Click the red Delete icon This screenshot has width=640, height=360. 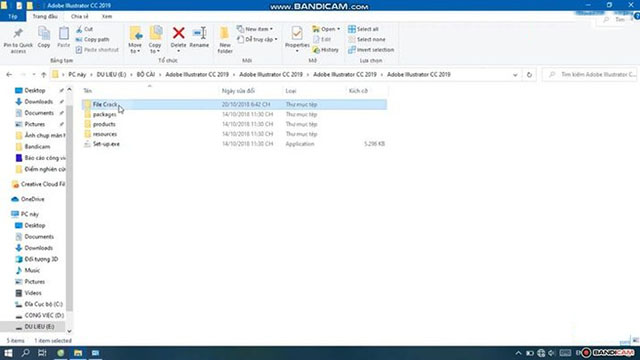[x=178, y=33]
